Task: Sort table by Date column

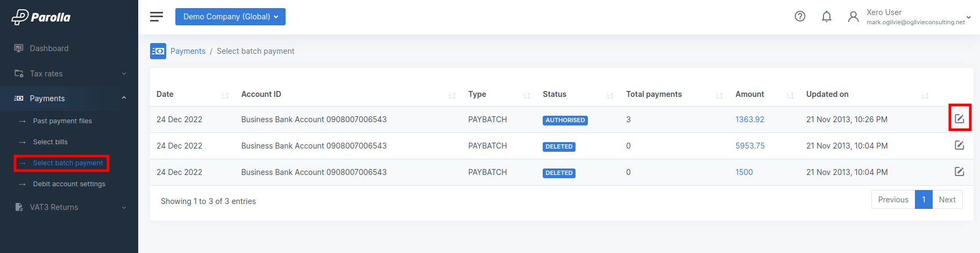Action: 225,95
